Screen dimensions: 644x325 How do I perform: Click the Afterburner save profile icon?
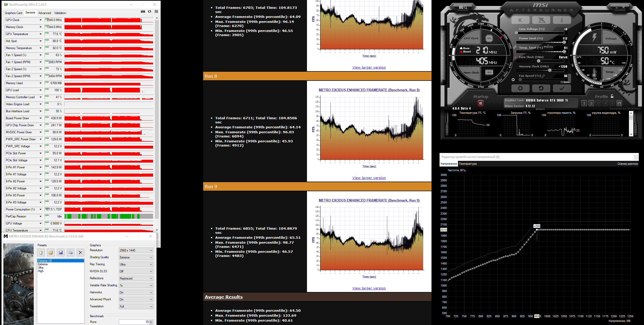(x=619, y=103)
